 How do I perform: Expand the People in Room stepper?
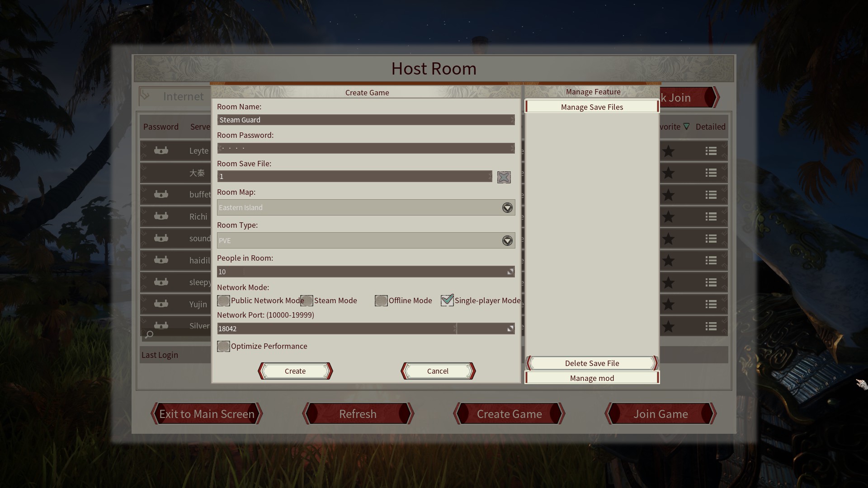[x=510, y=272]
